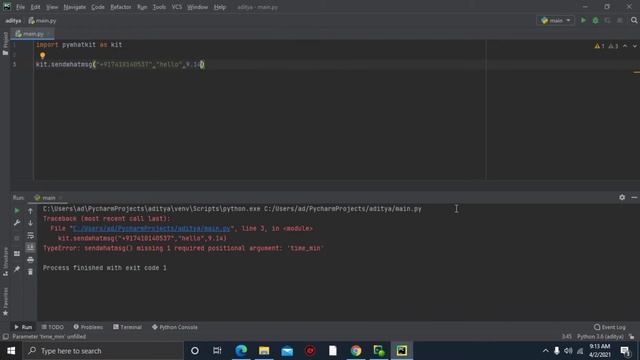Click main.py breadcrumb in navigation bar

pos(42,20)
